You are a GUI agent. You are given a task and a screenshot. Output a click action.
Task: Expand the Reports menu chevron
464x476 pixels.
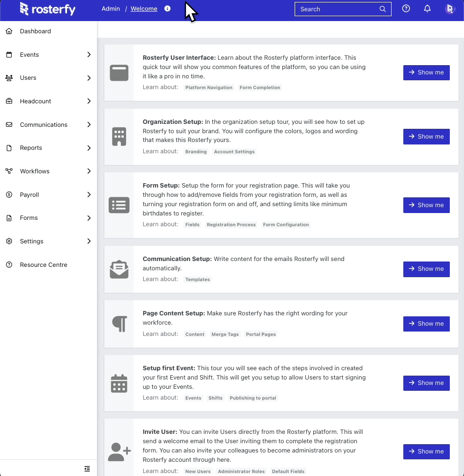click(x=89, y=148)
